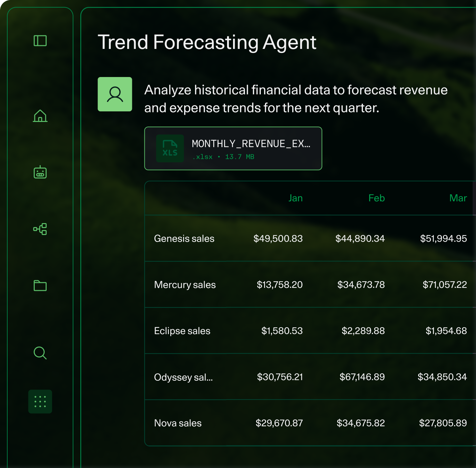Select the Genesis sales row label
Screen dimensions: 476x468
point(184,238)
